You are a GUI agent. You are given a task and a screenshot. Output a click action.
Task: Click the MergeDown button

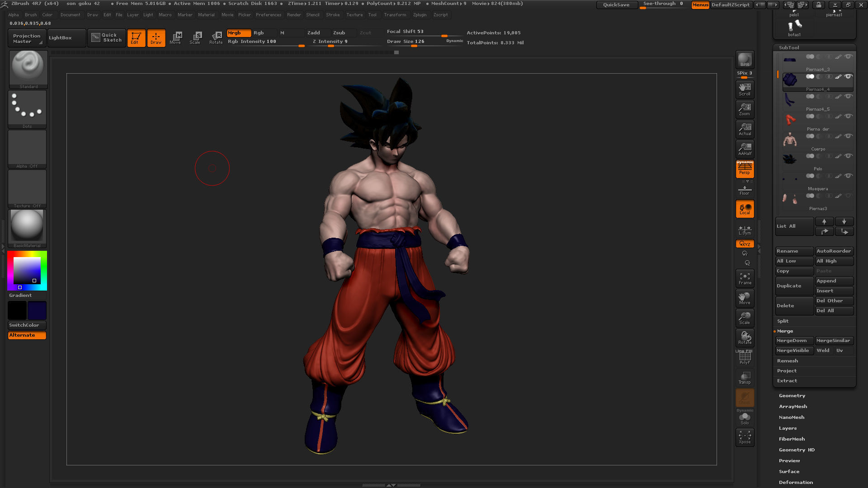click(794, 341)
